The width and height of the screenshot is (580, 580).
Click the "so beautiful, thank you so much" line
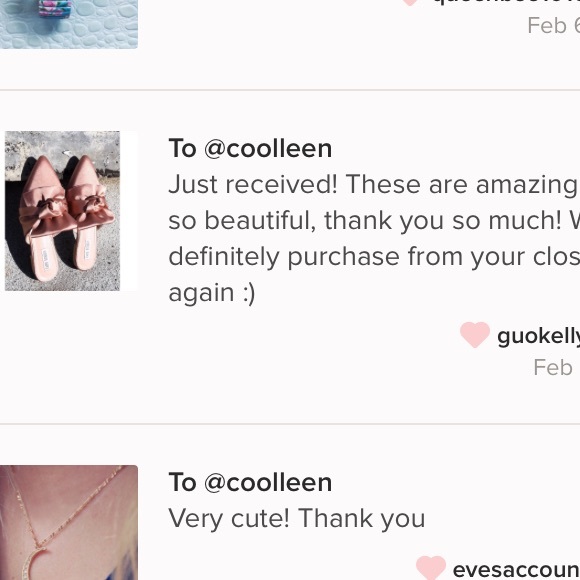pyautogui.click(x=374, y=221)
